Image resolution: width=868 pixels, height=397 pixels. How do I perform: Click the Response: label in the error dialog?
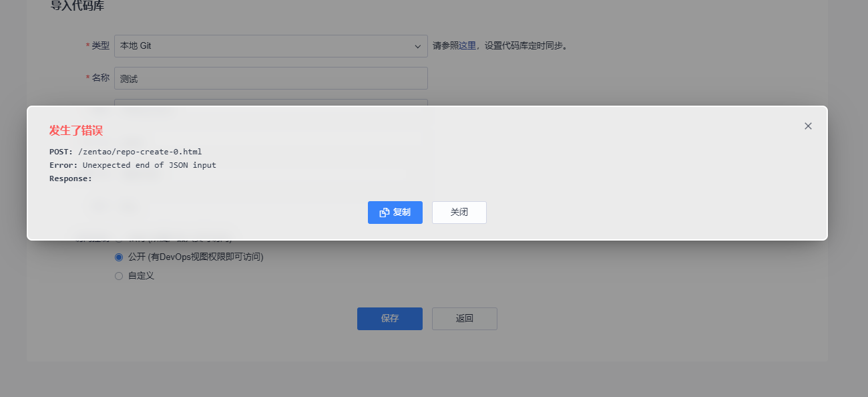(71, 178)
